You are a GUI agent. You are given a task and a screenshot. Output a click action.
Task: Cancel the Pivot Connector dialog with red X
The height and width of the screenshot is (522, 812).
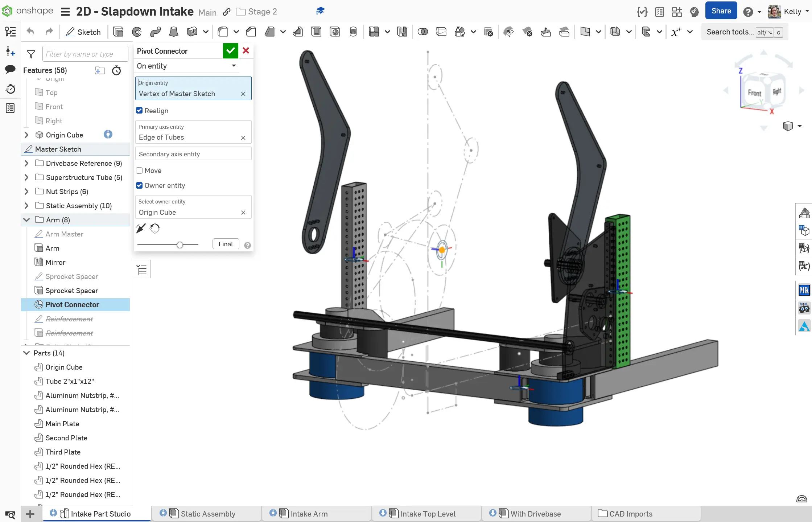pos(246,51)
